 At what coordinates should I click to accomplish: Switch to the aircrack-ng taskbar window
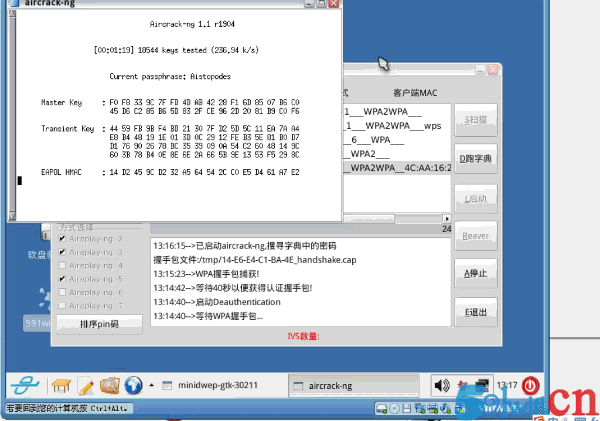tap(354, 386)
